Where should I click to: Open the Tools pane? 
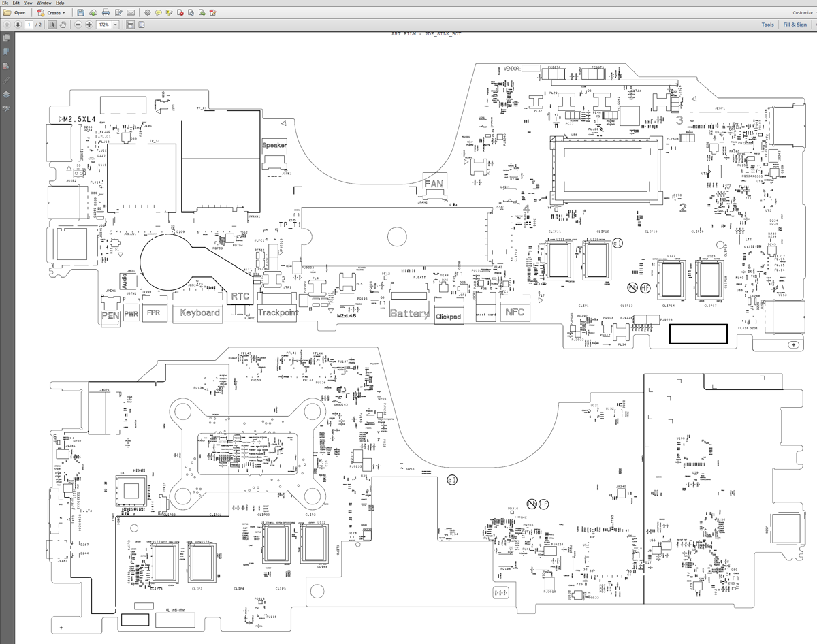point(767,25)
